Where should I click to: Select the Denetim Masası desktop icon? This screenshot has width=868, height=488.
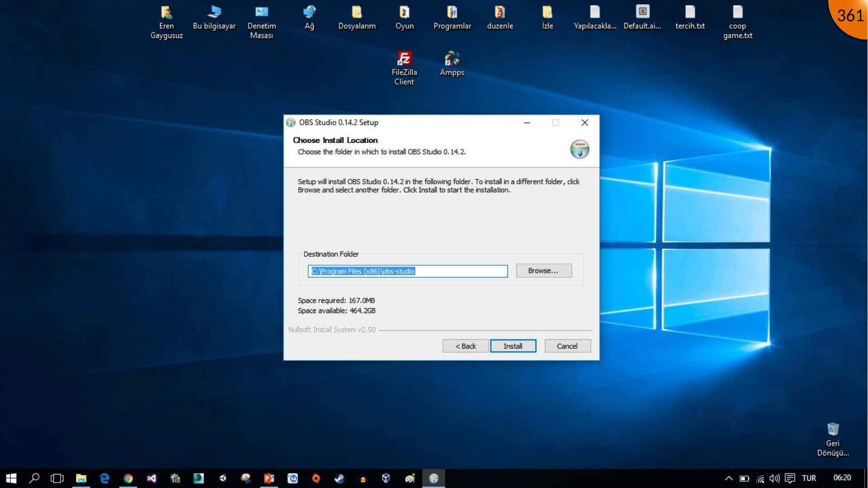tap(262, 22)
